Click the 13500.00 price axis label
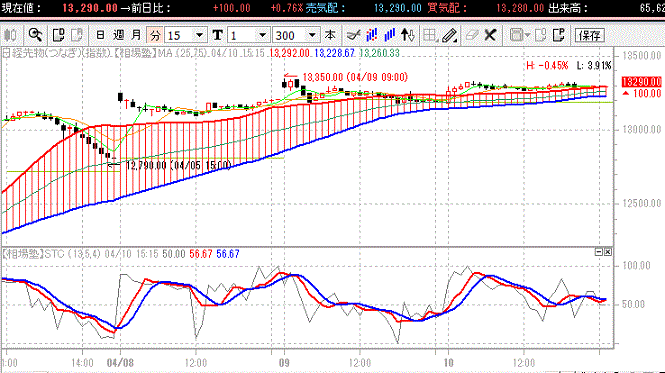665x373 pixels. pyautogui.click(x=641, y=56)
